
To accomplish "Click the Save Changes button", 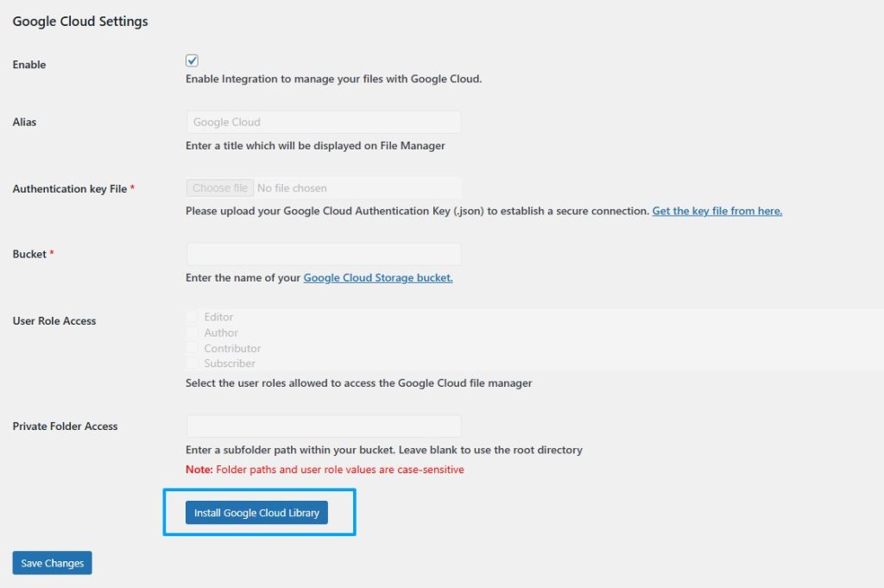I will click(51, 562).
